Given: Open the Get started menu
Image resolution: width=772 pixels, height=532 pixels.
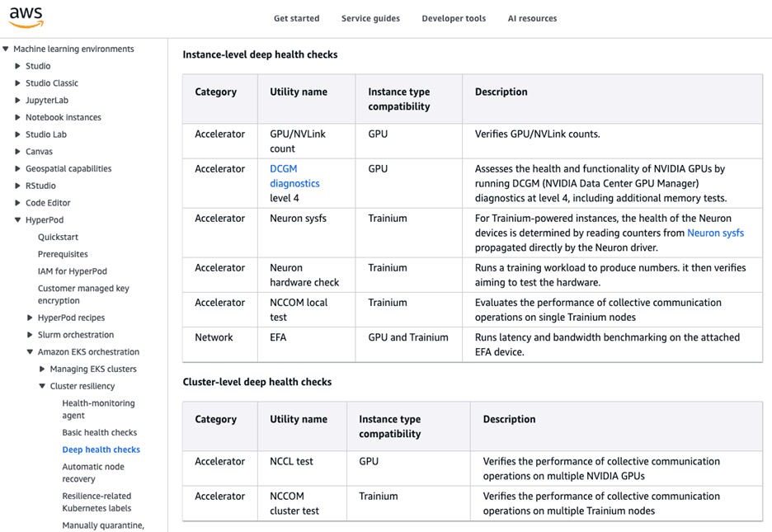Looking at the screenshot, I should (296, 18).
